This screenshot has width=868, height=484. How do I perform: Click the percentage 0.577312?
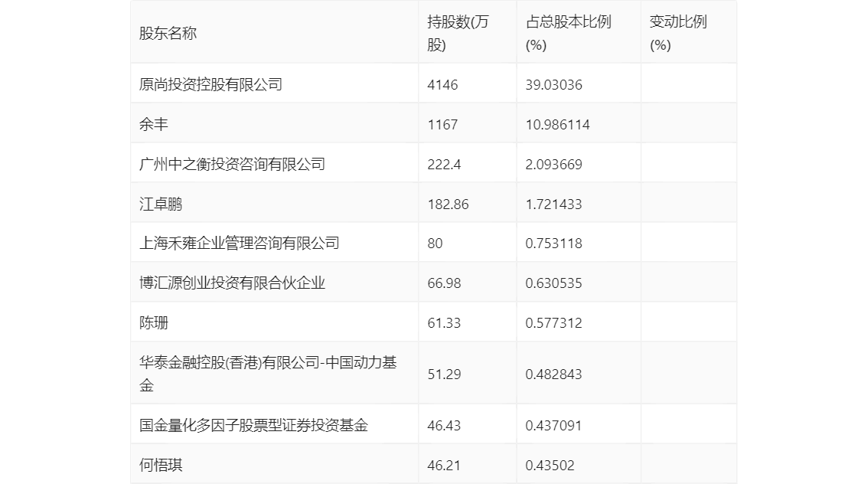(x=553, y=323)
